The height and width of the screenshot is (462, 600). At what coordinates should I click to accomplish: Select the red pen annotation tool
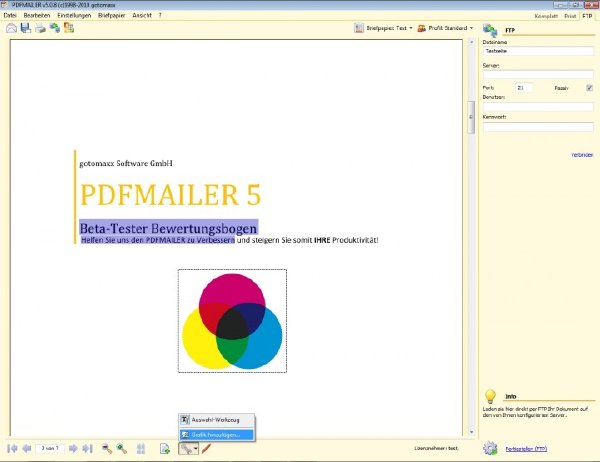click(x=206, y=448)
